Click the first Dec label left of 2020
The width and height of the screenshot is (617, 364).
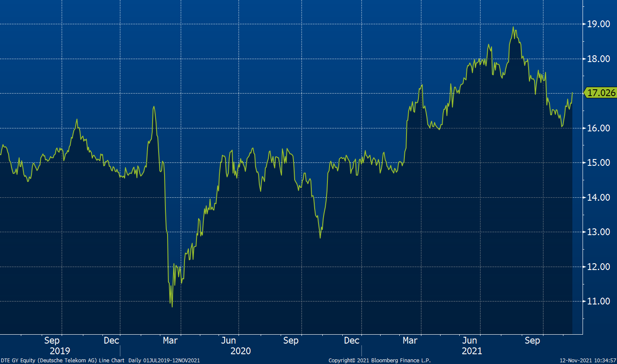(x=111, y=341)
